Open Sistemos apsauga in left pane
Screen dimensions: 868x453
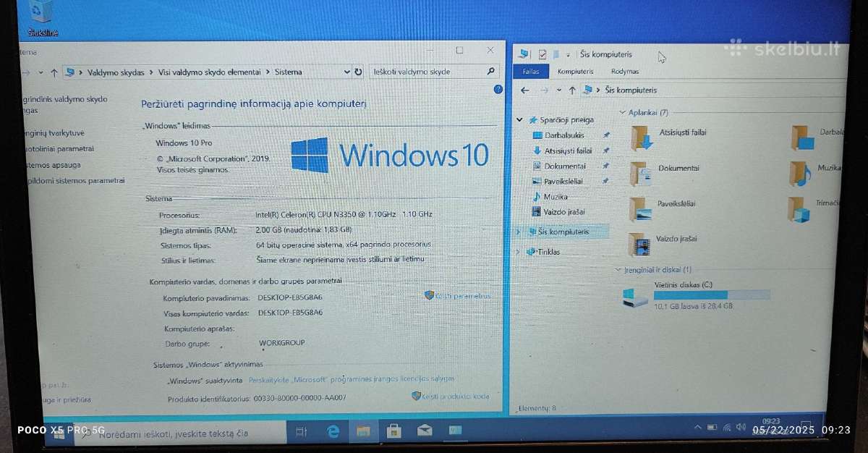click(52, 165)
